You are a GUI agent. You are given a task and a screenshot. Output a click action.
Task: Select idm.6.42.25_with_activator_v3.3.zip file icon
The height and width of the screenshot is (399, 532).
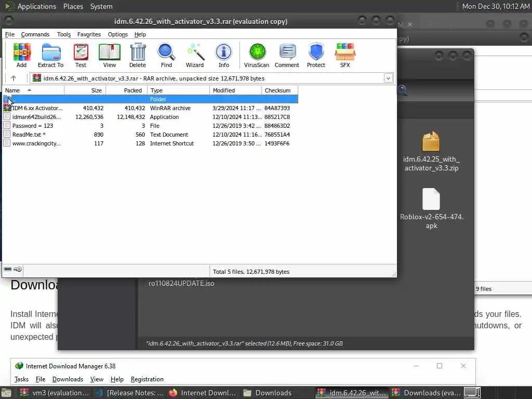click(431, 141)
